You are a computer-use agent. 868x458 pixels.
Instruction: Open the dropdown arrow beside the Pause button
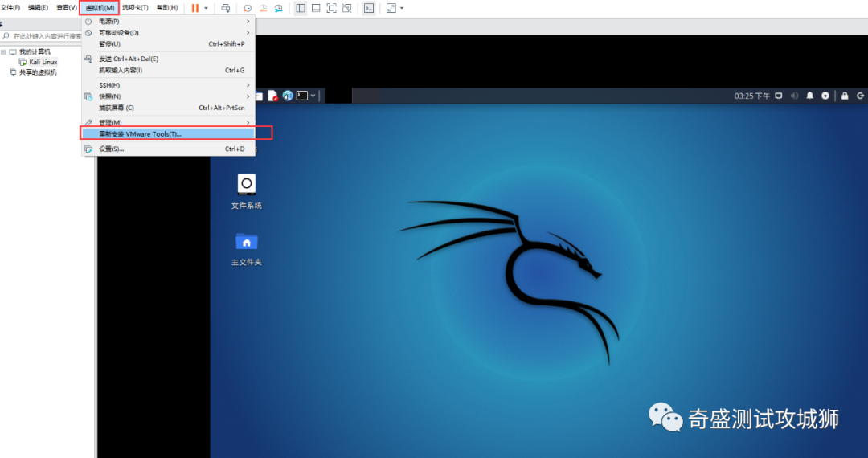click(x=206, y=8)
